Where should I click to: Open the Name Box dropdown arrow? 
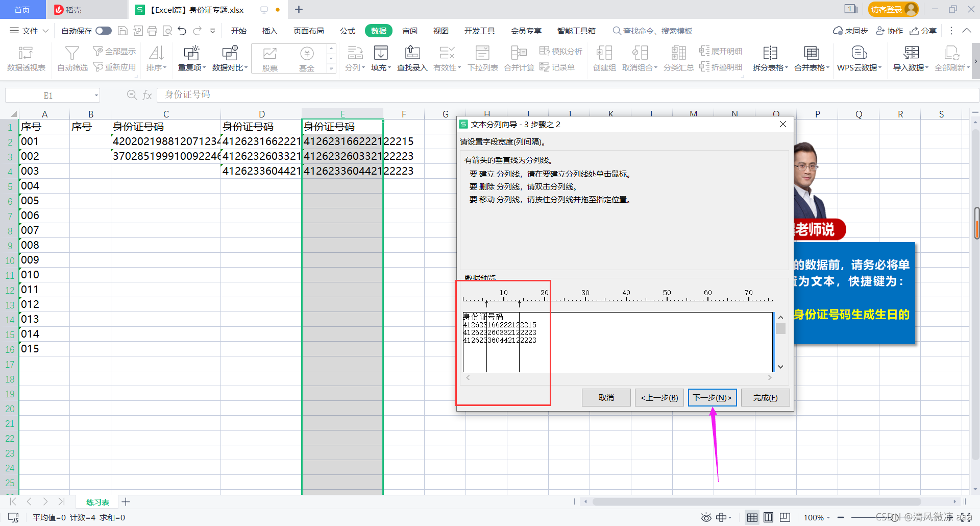click(96, 95)
